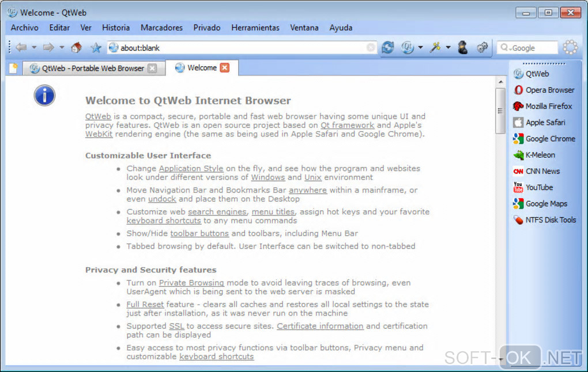Open the K-Meleon bookmark
Viewport: 588px width, 372px height.
coord(534,155)
